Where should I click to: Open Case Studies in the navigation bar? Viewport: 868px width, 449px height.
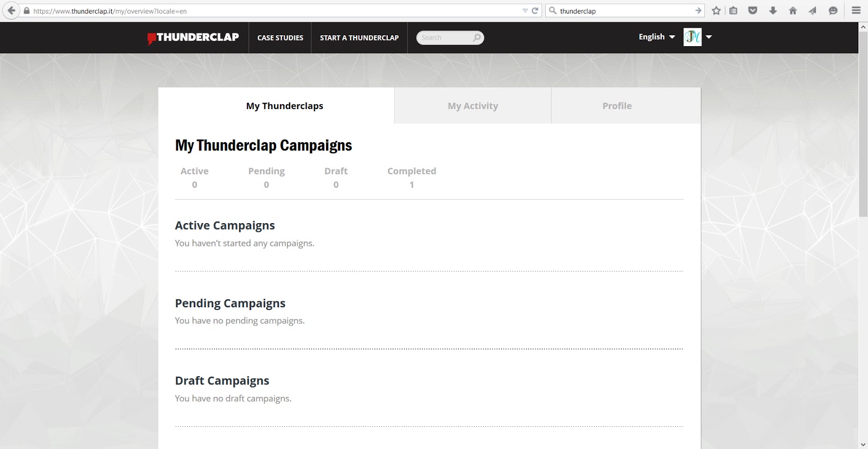point(280,37)
